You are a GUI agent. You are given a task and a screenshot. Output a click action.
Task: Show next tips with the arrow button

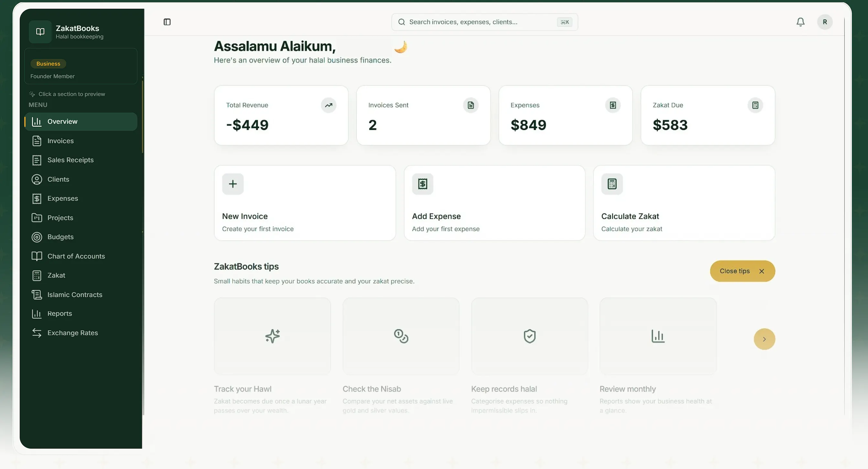764,339
